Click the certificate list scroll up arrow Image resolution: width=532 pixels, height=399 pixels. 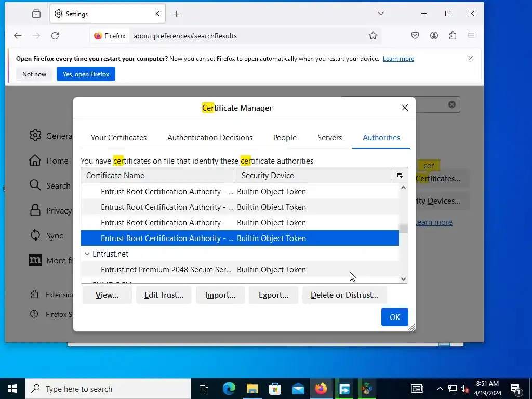[403, 188]
